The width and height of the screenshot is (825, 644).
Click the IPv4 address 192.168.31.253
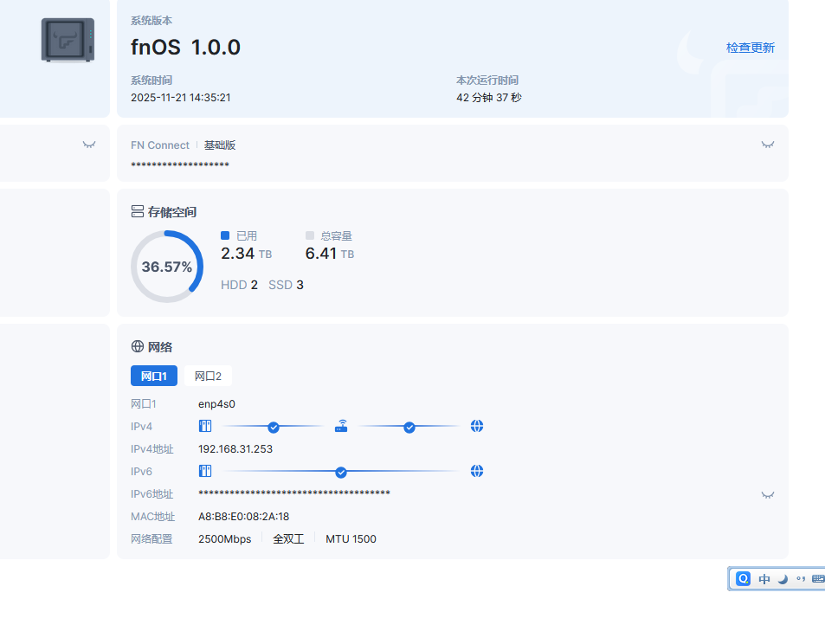(235, 448)
